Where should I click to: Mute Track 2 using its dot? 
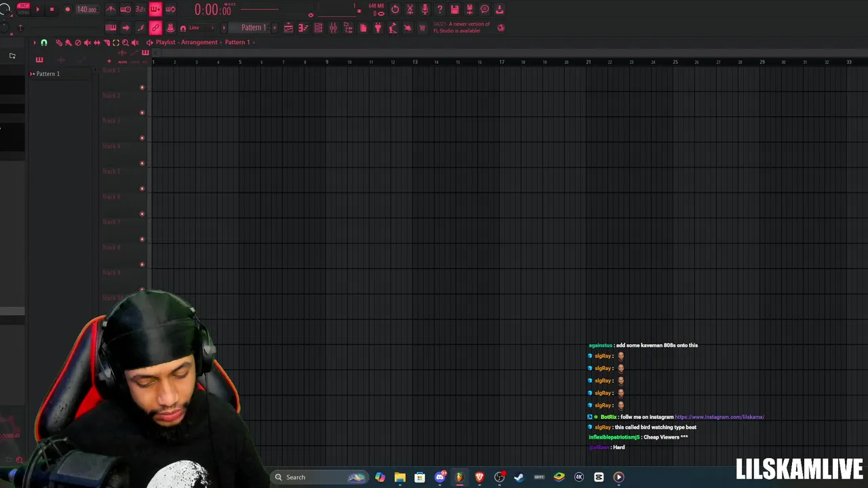[142, 113]
